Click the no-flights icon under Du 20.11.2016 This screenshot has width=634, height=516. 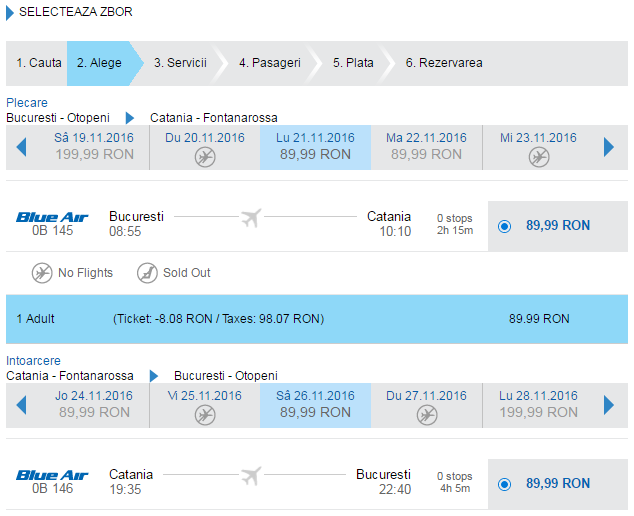pos(205,157)
